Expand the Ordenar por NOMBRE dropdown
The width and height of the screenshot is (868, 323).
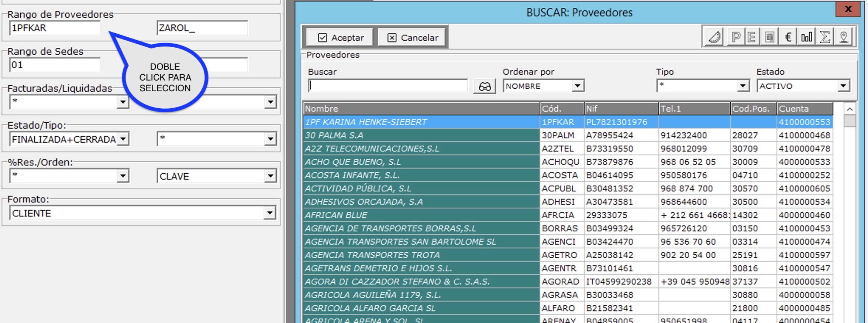pyautogui.click(x=578, y=86)
